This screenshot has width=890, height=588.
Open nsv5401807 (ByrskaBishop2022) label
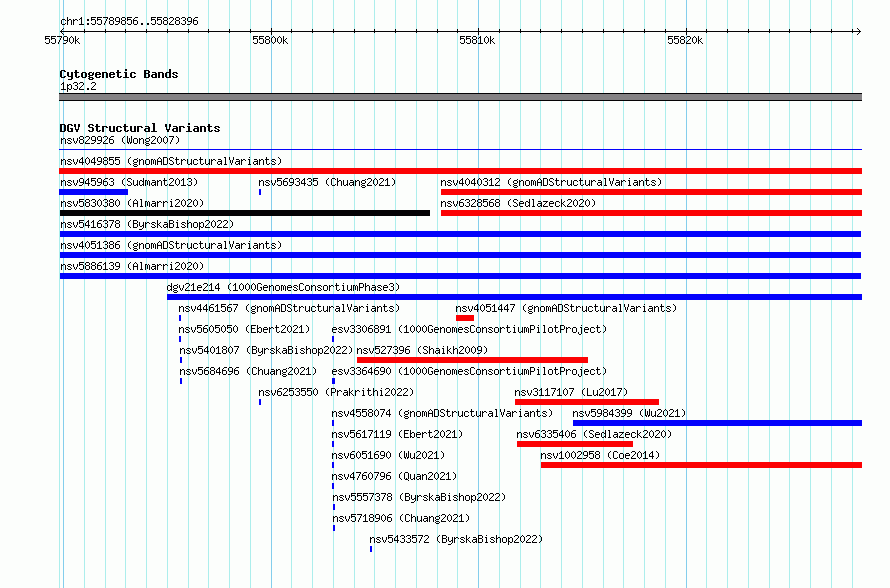(266, 350)
